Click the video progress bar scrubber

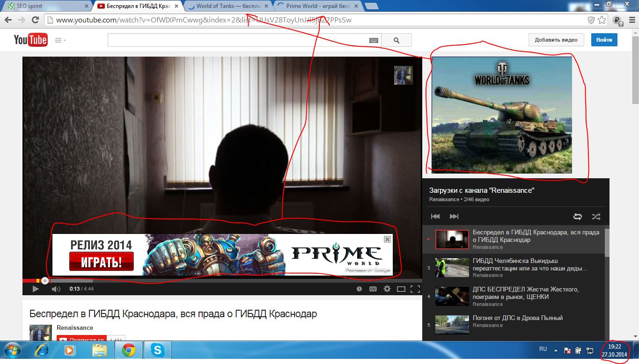pyautogui.click(x=44, y=281)
